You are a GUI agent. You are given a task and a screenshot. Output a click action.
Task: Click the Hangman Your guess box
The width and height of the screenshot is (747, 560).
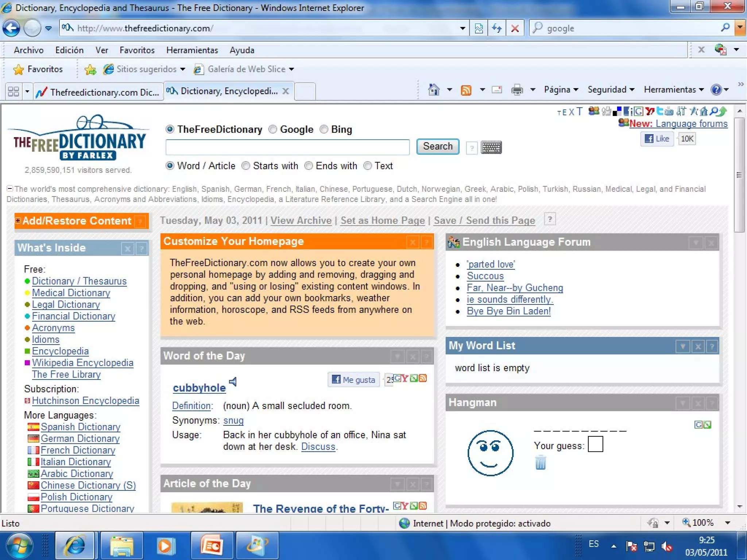tap(595, 444)
